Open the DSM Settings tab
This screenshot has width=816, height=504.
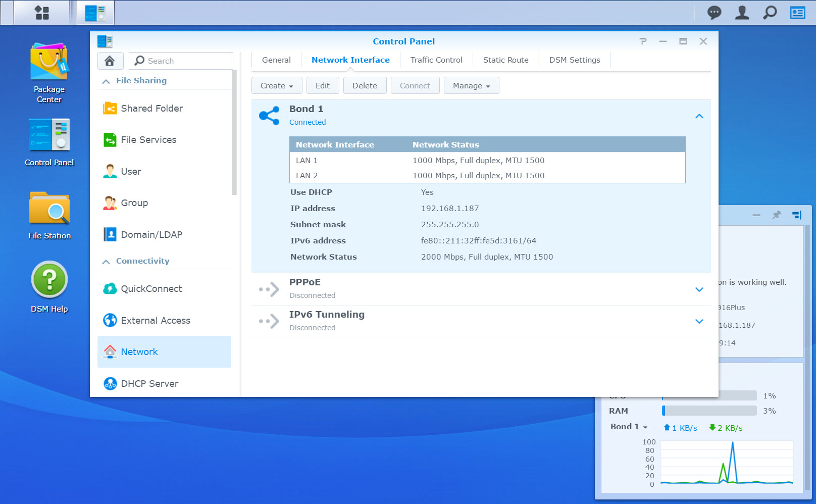coord(575,60)
